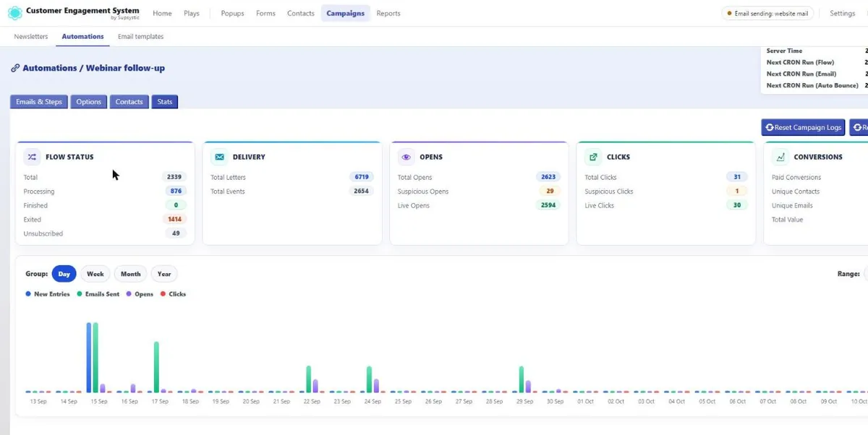Click the Email sending: website mail badge
Screen dimensions: 868x435
pos(767,13)
